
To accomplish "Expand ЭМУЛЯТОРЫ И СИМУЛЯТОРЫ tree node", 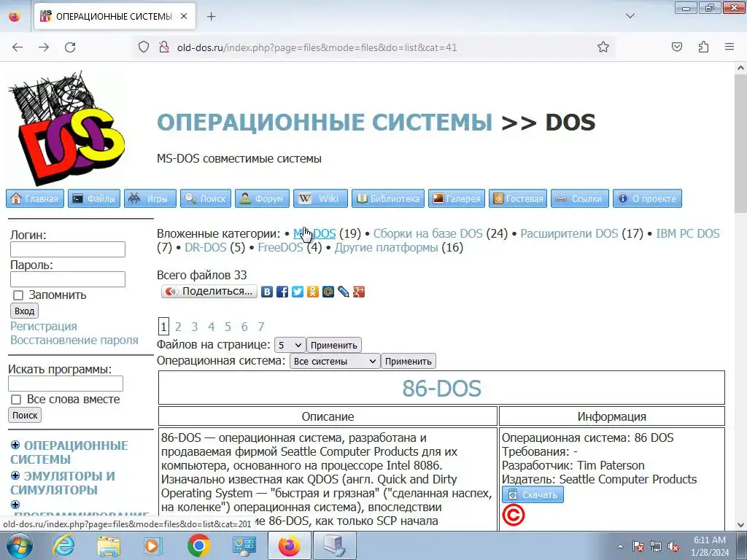I will click(15, 475).
